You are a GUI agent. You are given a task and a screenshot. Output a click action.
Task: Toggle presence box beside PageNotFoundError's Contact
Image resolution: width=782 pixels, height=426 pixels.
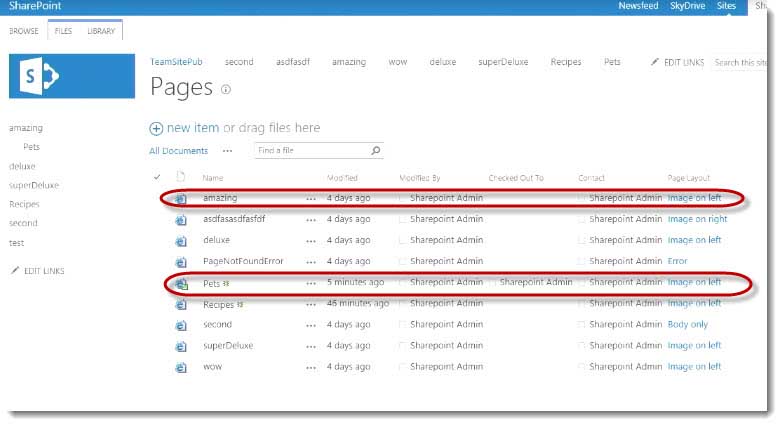point(582,261)
